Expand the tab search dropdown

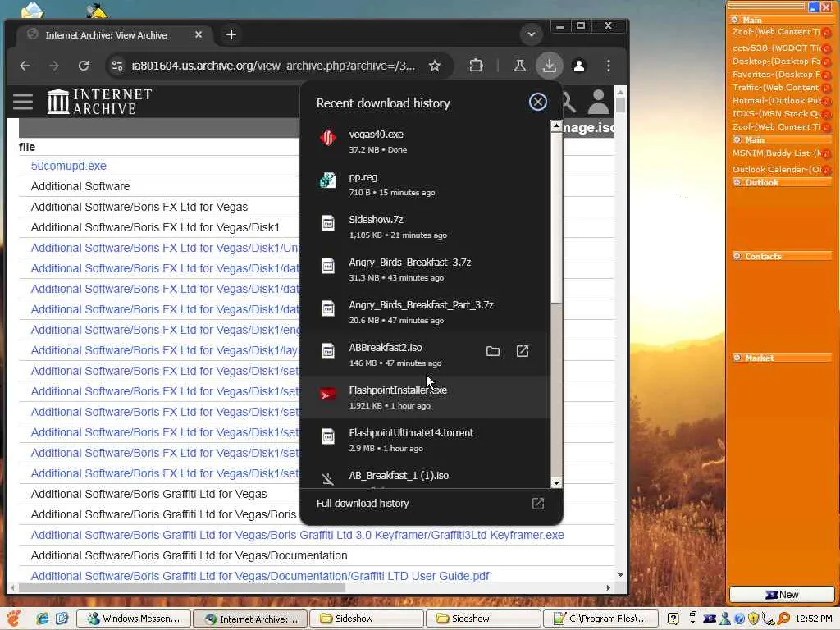[531, 34]
